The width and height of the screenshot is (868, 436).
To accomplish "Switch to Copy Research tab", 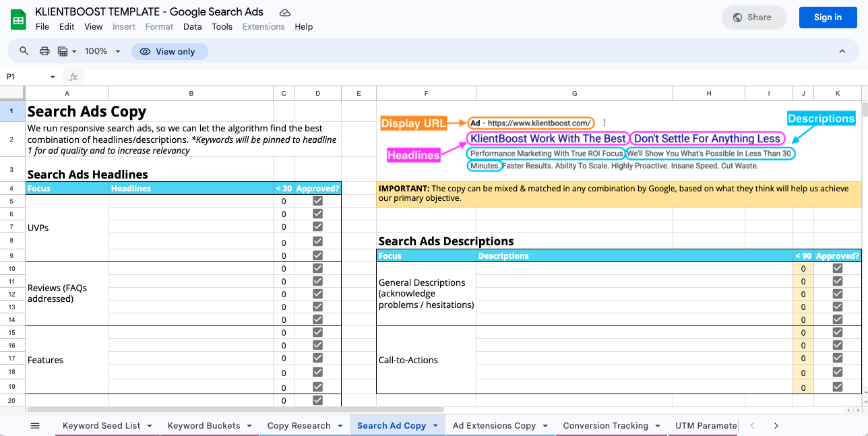I will (299, 425).
